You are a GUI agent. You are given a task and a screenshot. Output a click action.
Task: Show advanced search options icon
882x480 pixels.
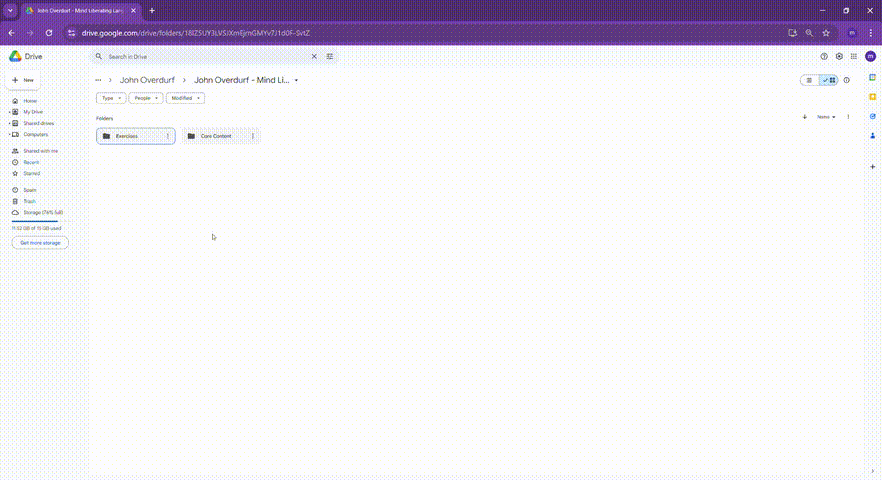[x=330, y=56]
